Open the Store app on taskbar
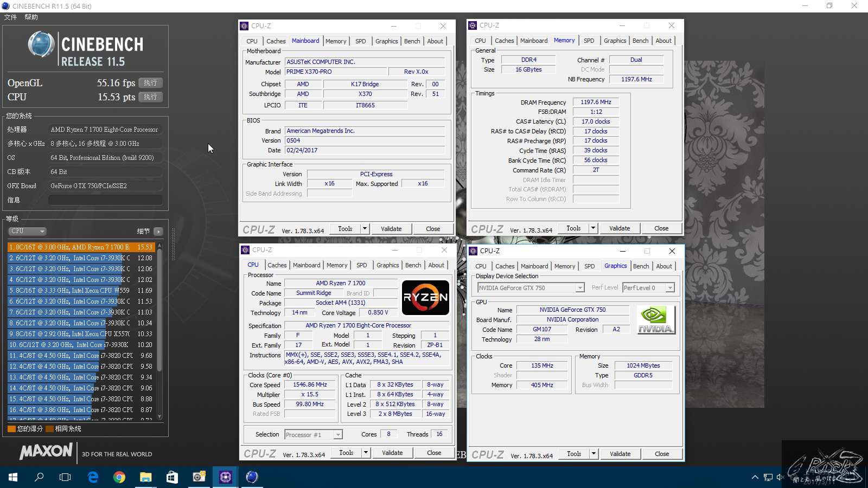 pyautogui.click(x=172, y=477)
